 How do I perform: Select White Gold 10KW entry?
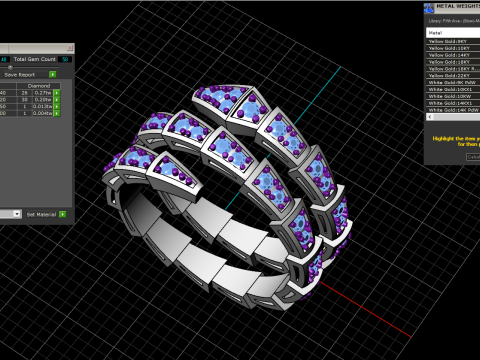[453, 96]
